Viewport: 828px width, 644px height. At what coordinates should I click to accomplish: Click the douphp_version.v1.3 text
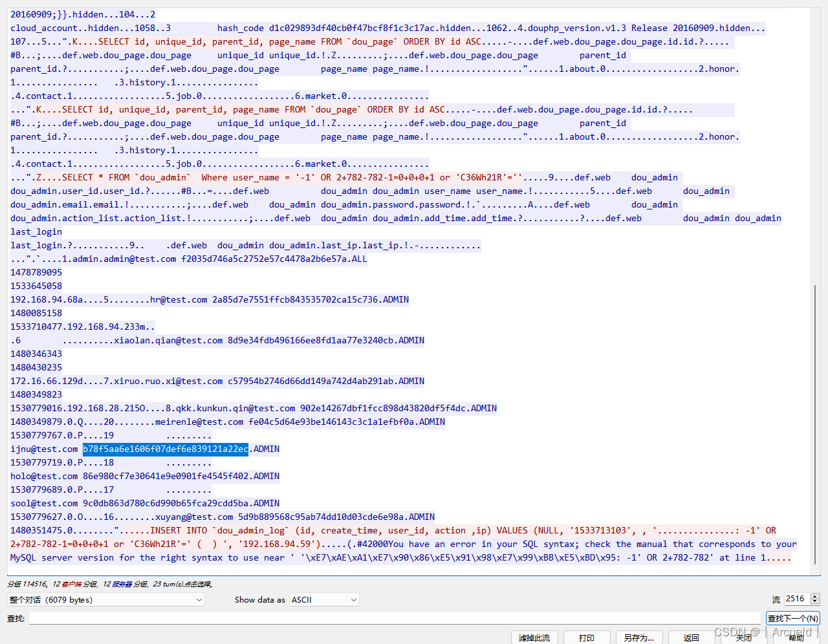tap(577, 28)
